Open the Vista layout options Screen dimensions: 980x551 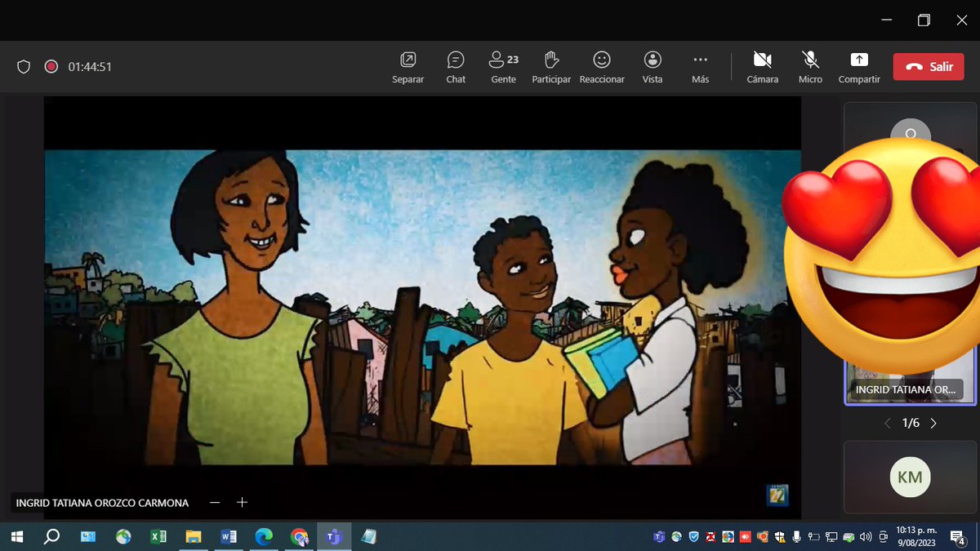point(653,68)
